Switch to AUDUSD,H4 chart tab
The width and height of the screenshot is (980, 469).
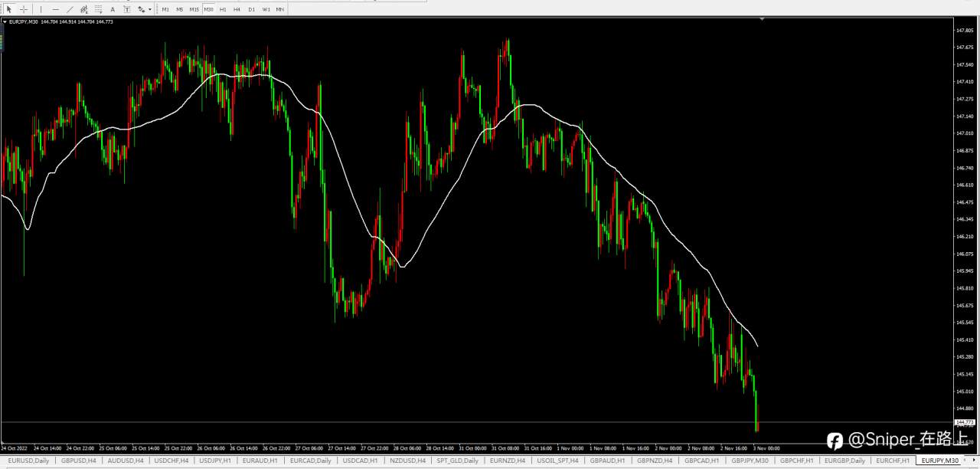[126, 461]
